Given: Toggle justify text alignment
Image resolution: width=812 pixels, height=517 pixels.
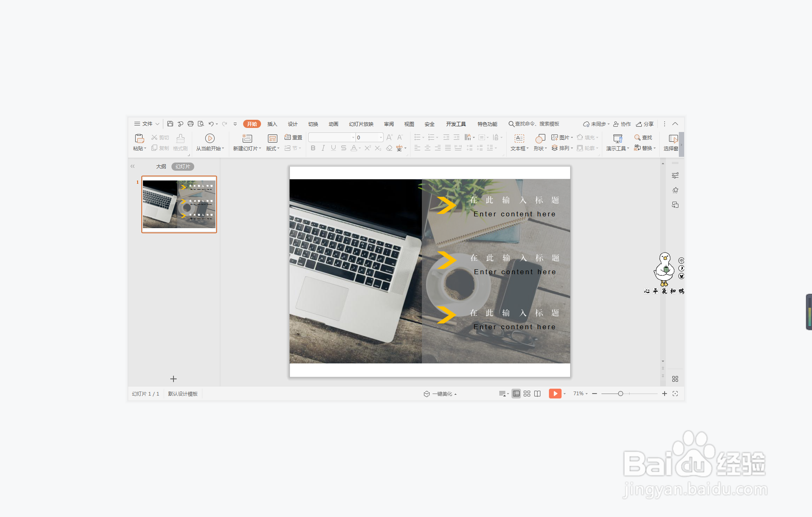Looking at the screenshot, I should pyautogui.click(x=448, y=148).
